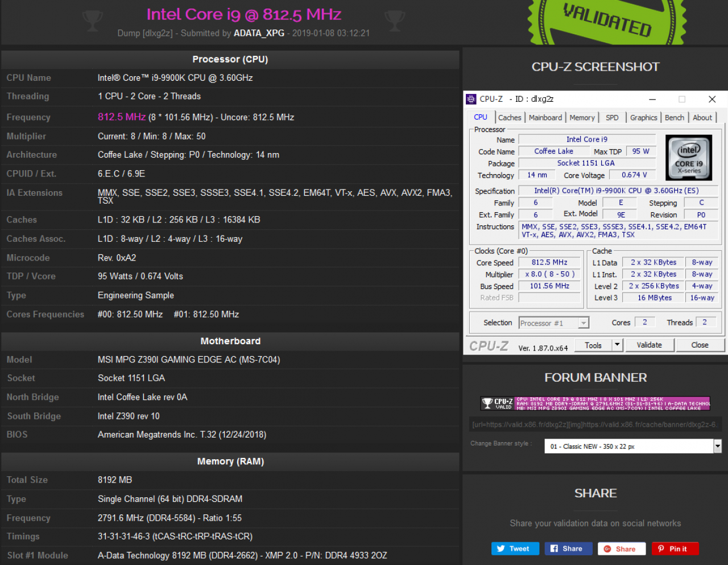This screenshot has width=728, height=565.
Task: Open the Change Banner style dropdown
Action: point(633,446)
